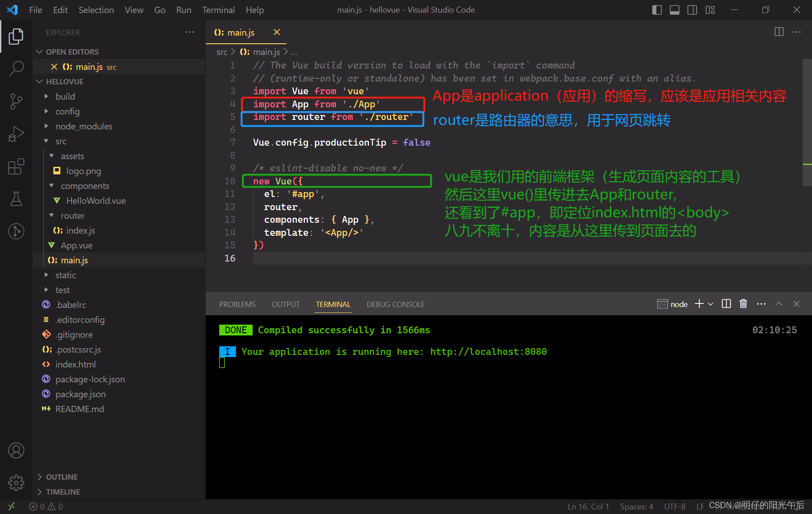812x514 pixels.
Task: Open the Source Control view
Action: pyautogui.click(x=16, y=101)
